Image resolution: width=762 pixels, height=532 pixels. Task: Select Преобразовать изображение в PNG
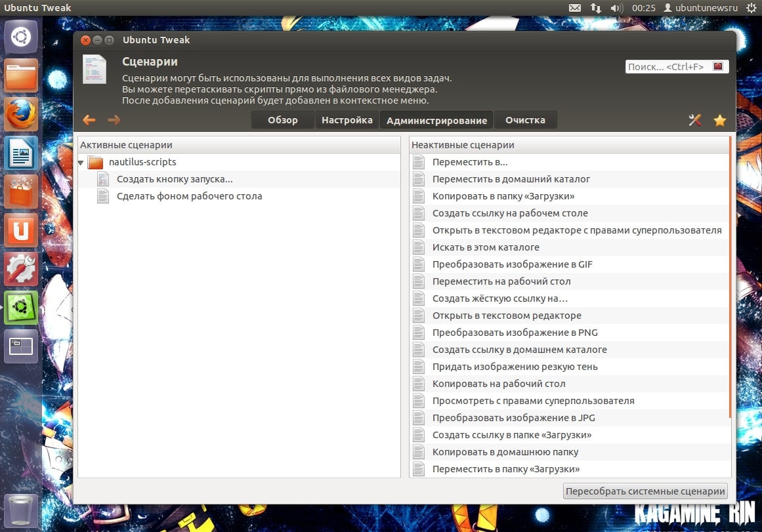click(x=569, y=333)
